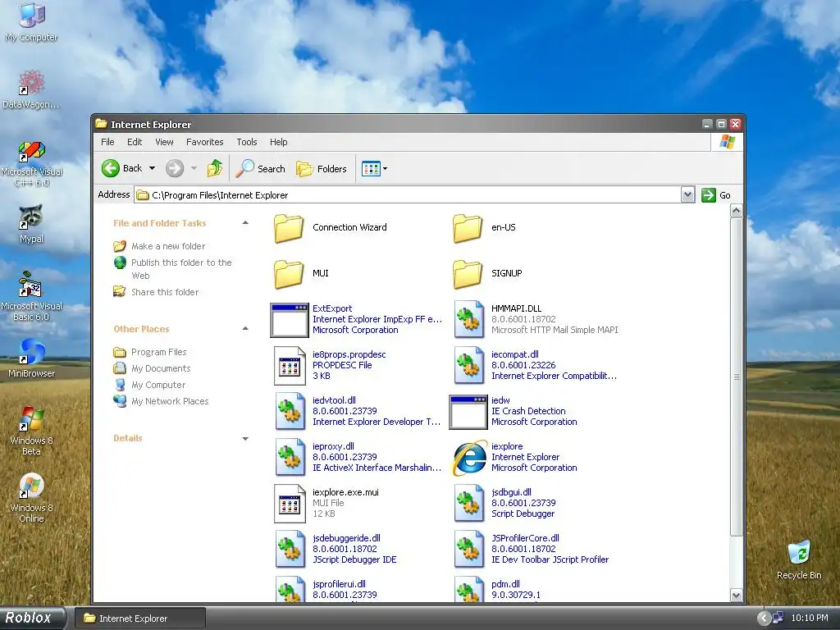The image size is (840, 630).
Task: Select the SIGNUP folder
Action: pos(468,274)
